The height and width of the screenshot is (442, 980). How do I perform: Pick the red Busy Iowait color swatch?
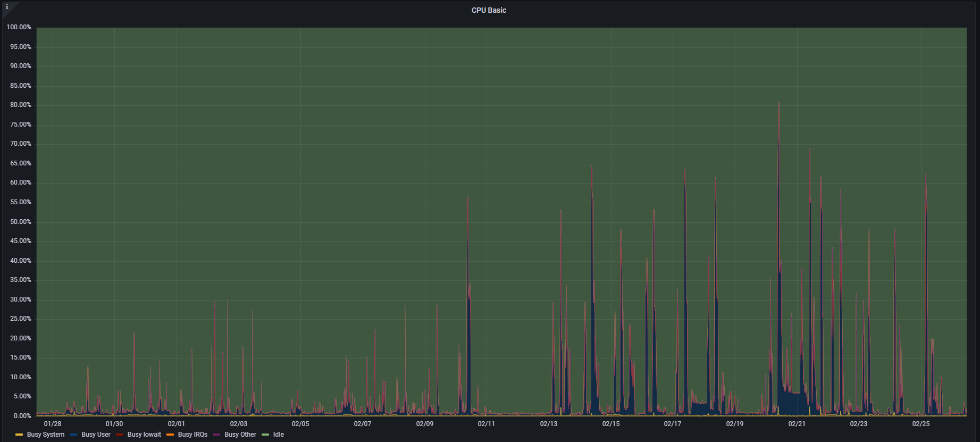point(120,435)
